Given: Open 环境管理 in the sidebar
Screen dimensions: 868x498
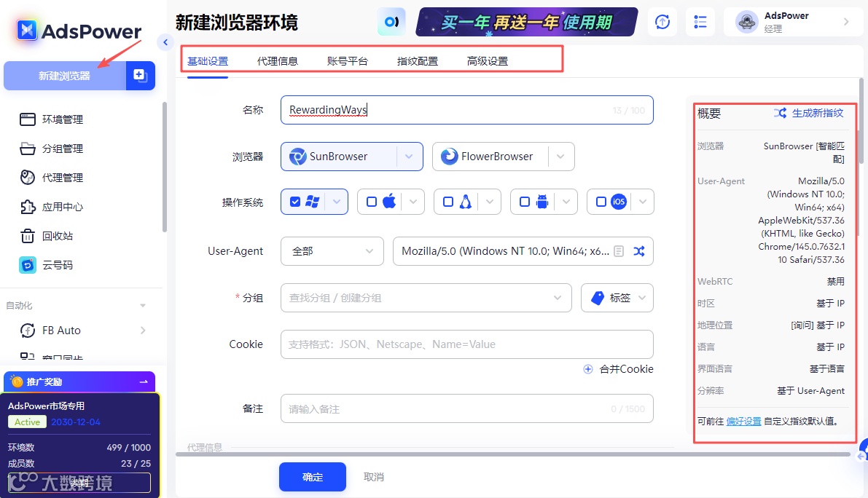Looking at the screenshot, I should (x=63, y=119).
